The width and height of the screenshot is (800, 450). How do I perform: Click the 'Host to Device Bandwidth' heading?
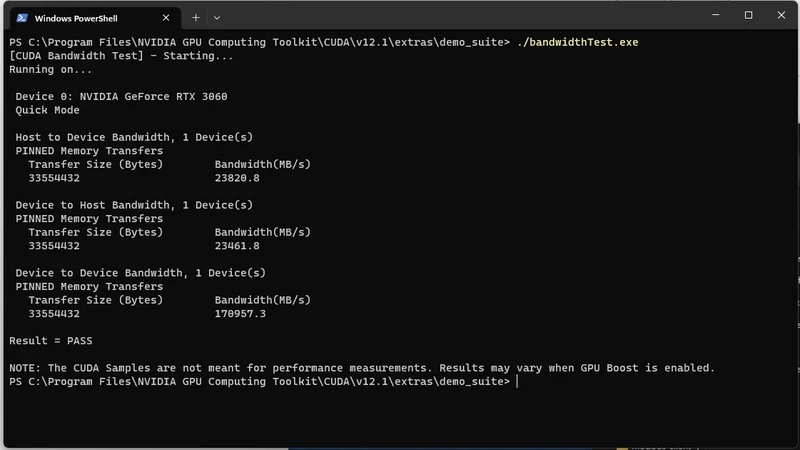pyautogui.click(x=134, y=137)
